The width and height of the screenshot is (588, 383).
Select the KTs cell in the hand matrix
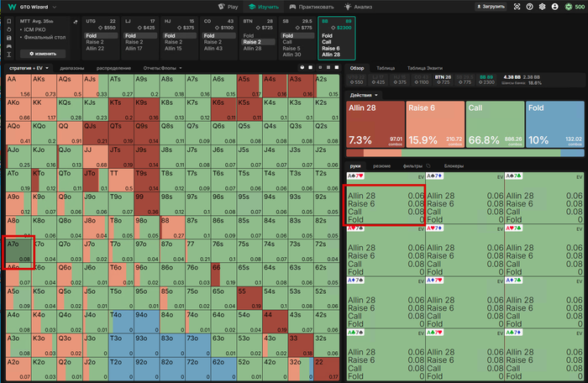coord(121,109)
